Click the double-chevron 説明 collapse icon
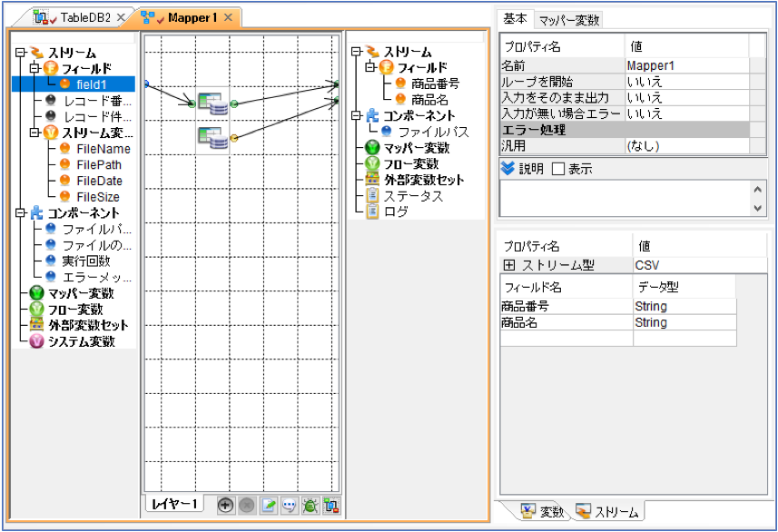The image size is (778, 532). pyautogui.click(x=507, y=169)
